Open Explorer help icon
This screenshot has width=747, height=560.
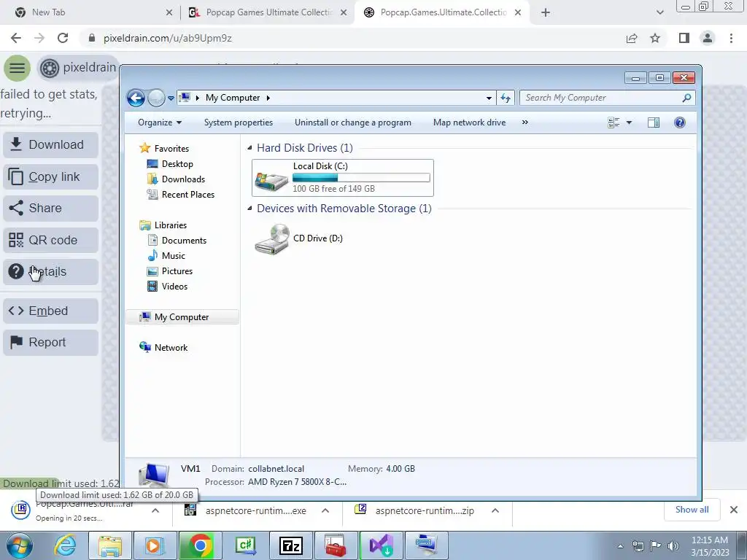click(679, 122)
